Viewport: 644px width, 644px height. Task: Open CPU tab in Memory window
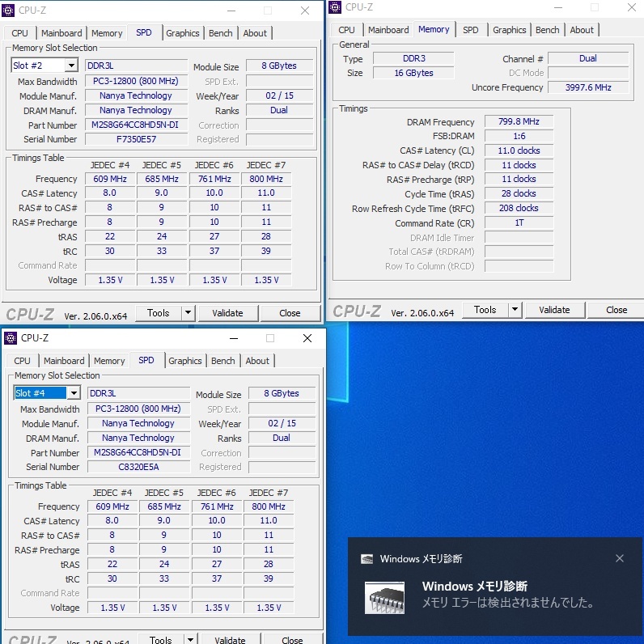[346, 30]
